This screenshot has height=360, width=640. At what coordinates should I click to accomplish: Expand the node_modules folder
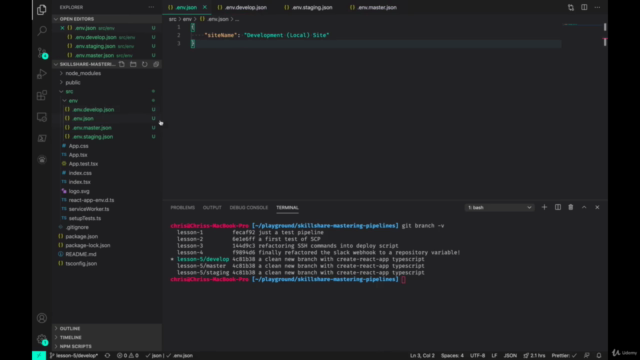point(83,73)
